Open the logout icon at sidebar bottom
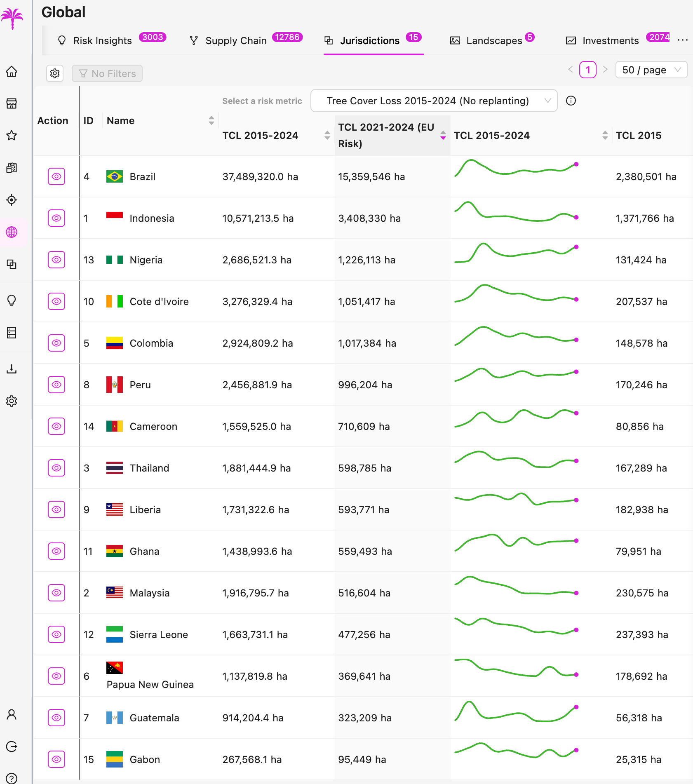 pos(12,746)
